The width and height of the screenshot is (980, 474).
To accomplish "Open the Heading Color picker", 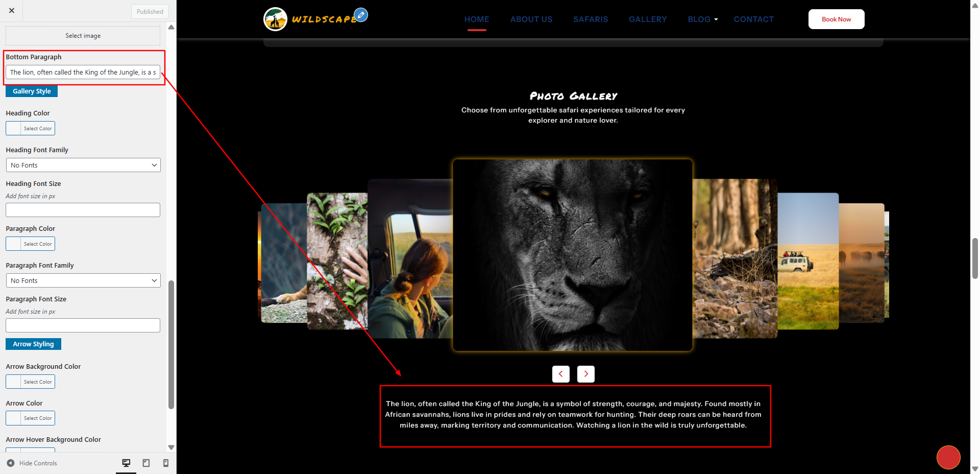I will (x=30, y=128).
